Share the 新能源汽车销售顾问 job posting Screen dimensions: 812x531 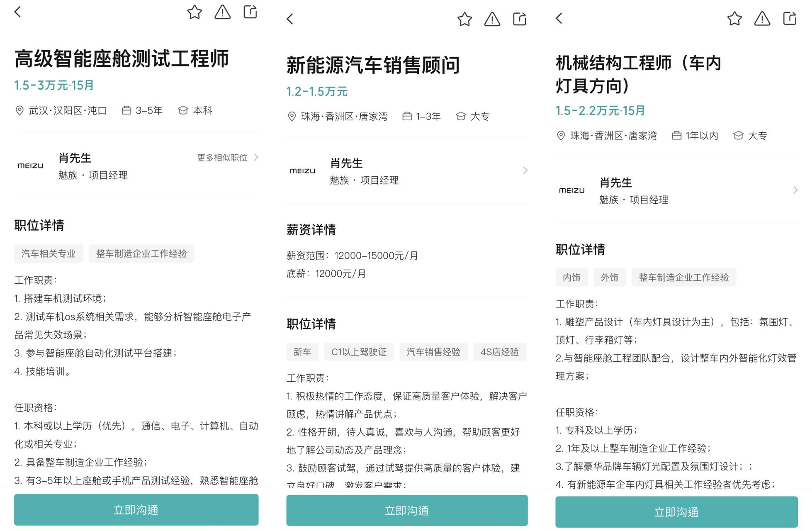pyautogui.click(x=520, y=19)
